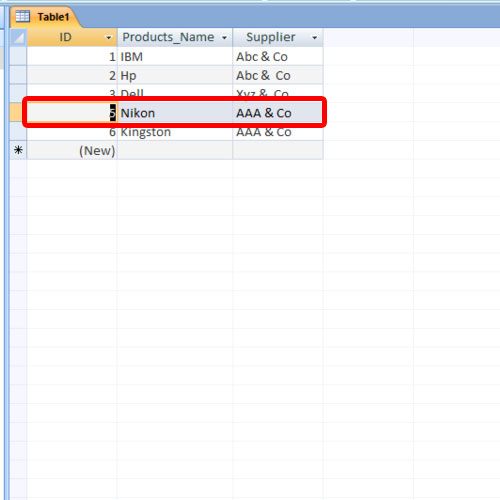Click the select-all corner box of the datasheet
Screen dimensions: 500x500
(x=18, y=37)
